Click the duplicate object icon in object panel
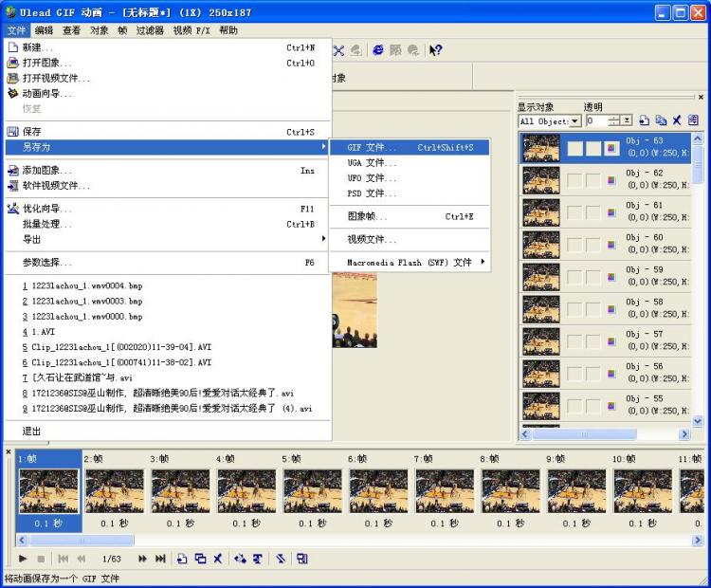The image size is (711, 588). (661, 120)
